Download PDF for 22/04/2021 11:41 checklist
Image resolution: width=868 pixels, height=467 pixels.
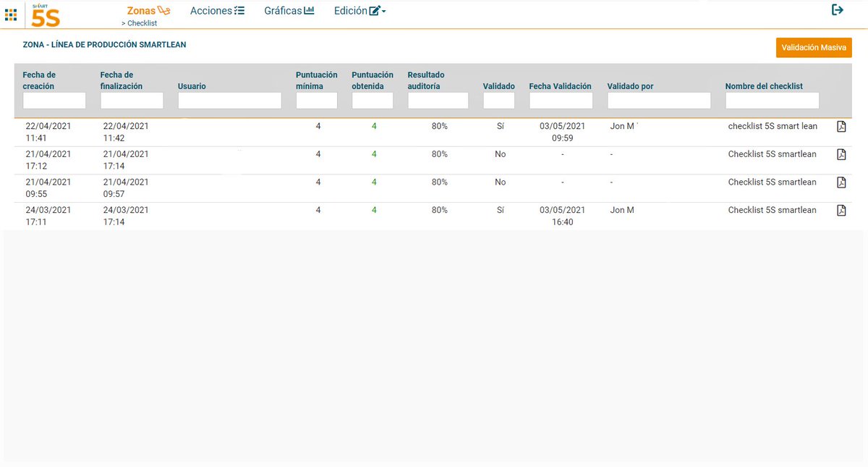(x=841, y=127)
